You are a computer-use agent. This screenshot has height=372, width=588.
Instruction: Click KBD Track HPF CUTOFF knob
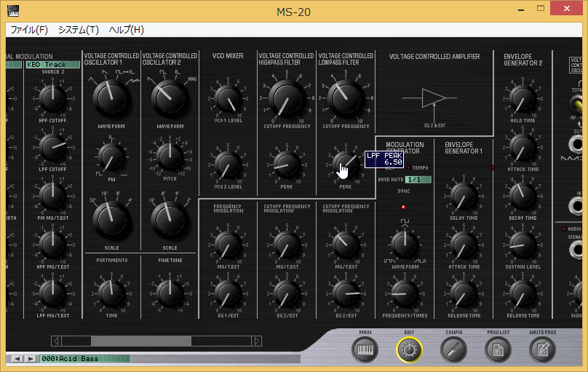[x=52, y=98]
